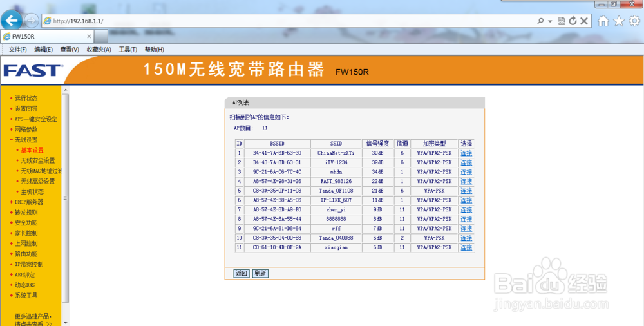Expand 上网控制 in sidebar
The height and width of the screenshot is (326, 644).
pyautogui.click(x=26, y=244)
